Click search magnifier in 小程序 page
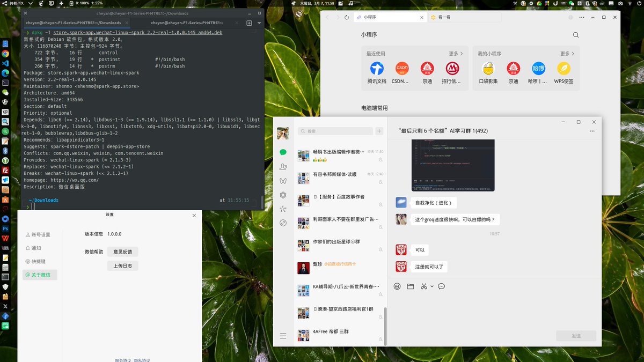Image resolution: width=644 pixels, height=362 pixels. coord(576,35)
